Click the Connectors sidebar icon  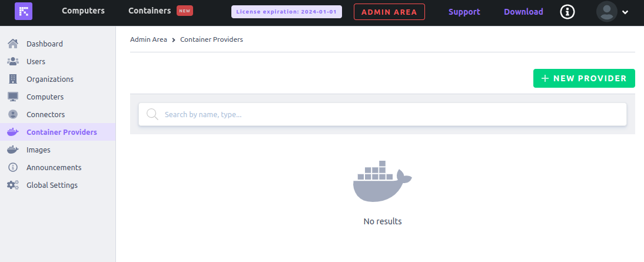point(13,115)
